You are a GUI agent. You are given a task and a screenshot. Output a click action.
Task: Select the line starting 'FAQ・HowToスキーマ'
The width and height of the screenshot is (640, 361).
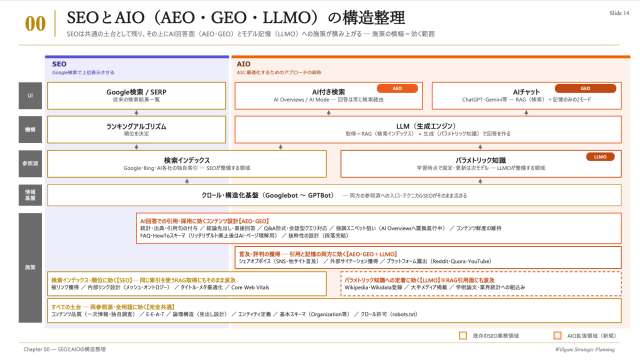244,236
